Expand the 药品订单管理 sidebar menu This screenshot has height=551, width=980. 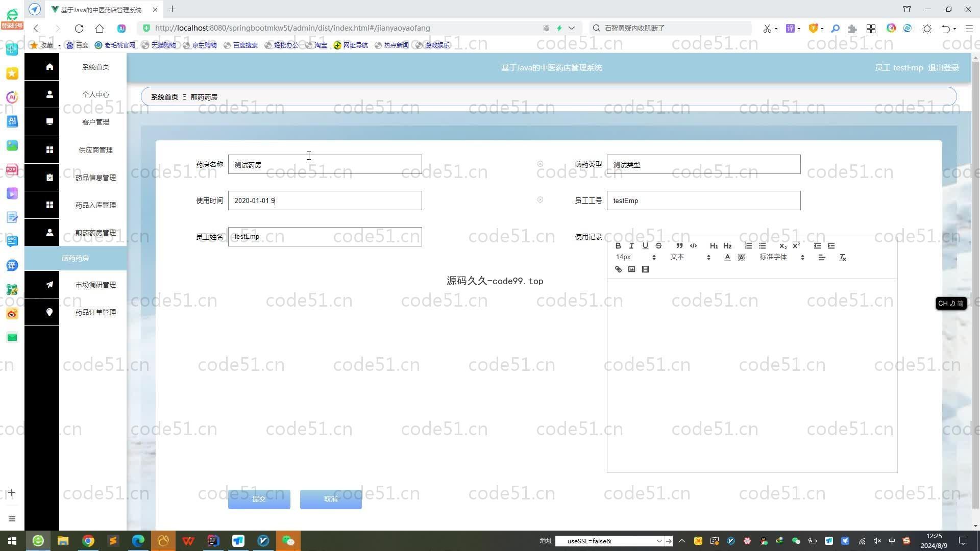[x=95, y=312]
